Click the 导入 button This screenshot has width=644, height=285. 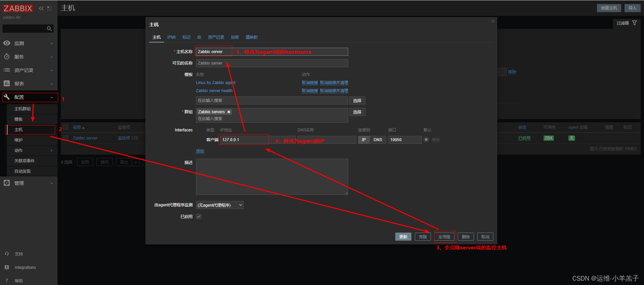pos(633,8)
